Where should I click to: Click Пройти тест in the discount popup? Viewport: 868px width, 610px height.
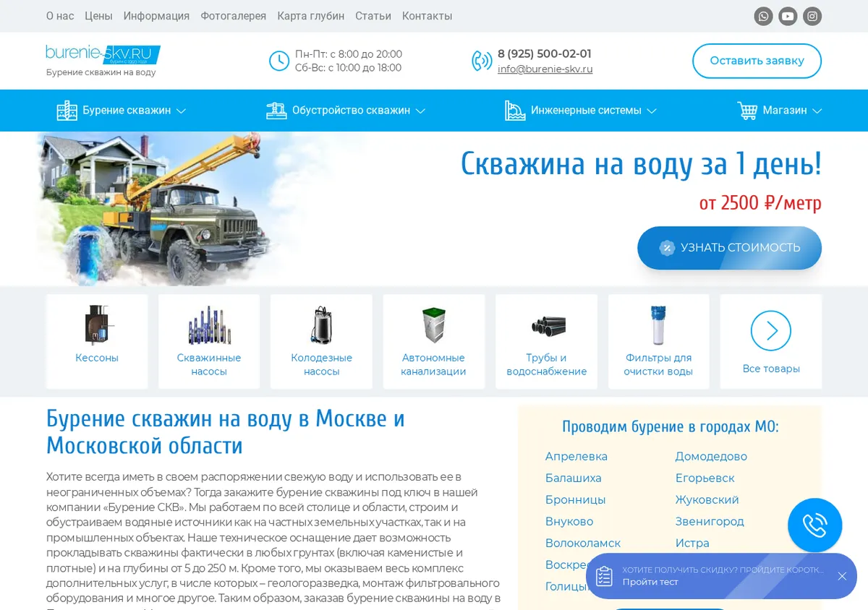pyautogui.click(x=650, y=582)
